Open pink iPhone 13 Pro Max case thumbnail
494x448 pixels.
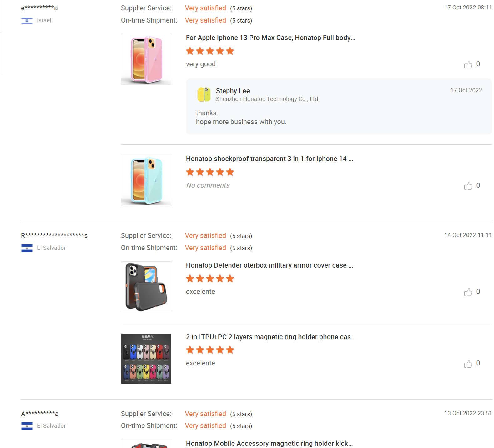[x=146, y=59]
